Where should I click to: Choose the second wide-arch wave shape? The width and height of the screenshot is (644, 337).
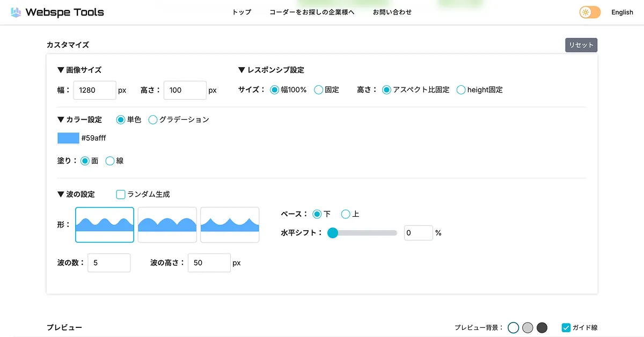(167, 225)
